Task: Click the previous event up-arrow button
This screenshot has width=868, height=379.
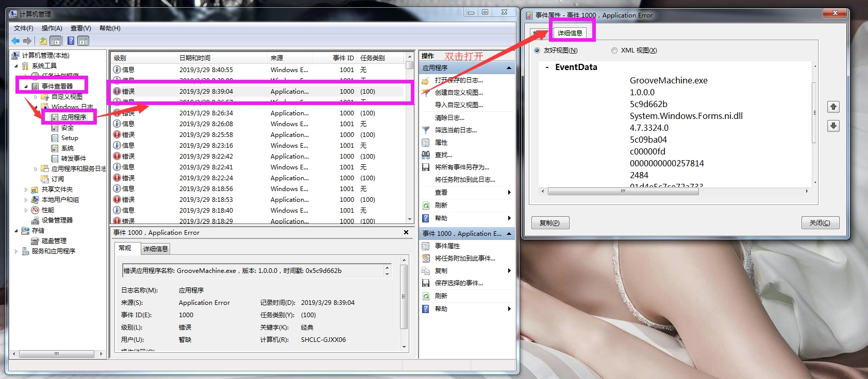Action: tap(833, 107)
